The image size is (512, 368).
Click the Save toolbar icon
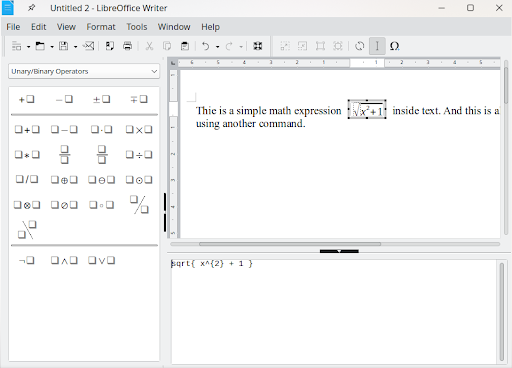63,46
